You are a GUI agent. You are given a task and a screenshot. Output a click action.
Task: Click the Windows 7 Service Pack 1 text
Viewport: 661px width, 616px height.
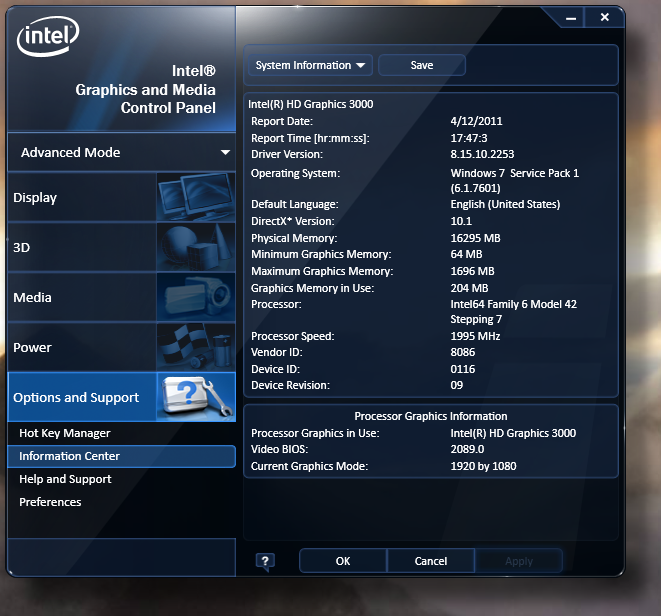pyautogui.click(x=514, y=173)
